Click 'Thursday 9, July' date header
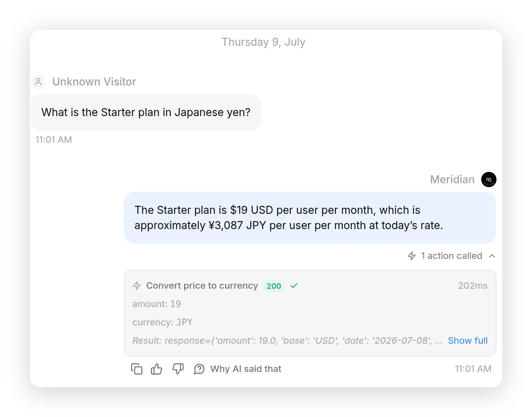Viewport: 532px width, 417px height. point(264,42)
